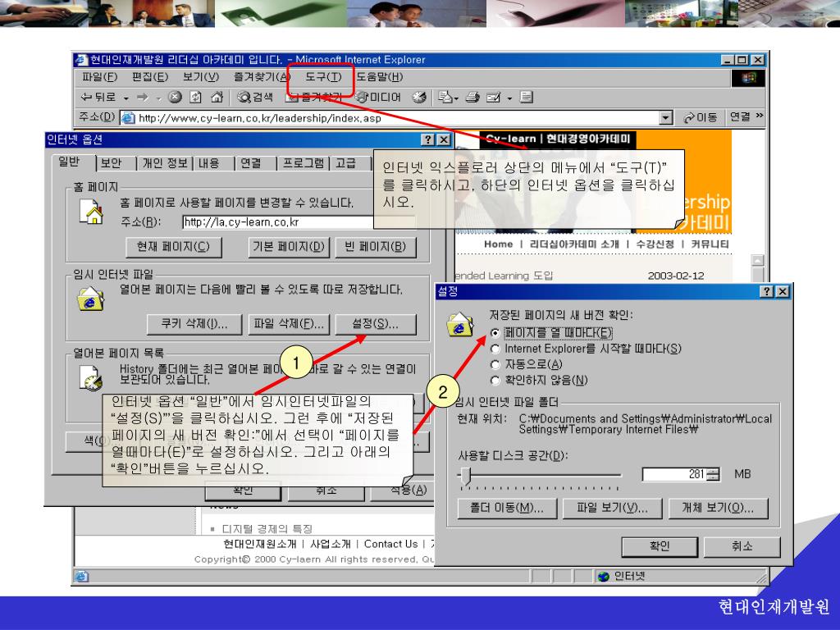Open the Back button history dropdown arrow
The height and width of the screenshot is (630, 840).
click(126, 98)
